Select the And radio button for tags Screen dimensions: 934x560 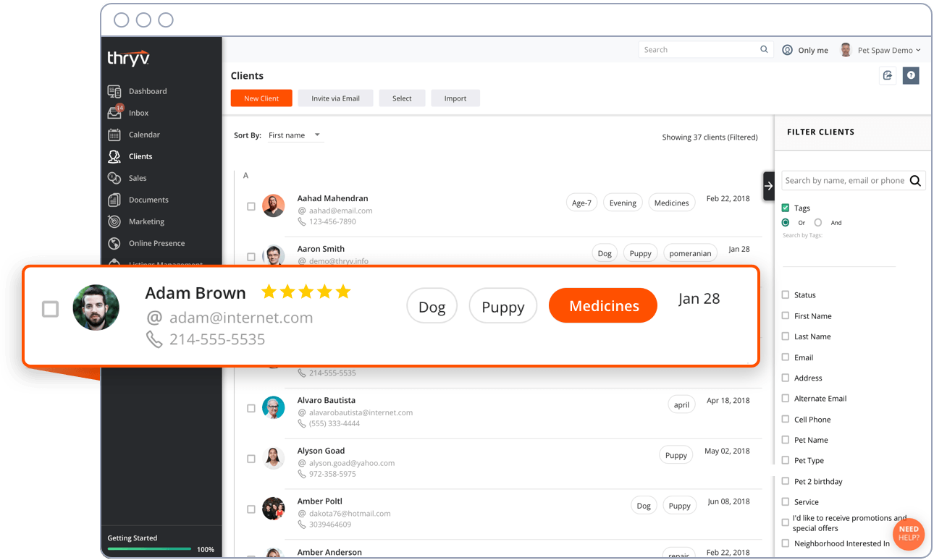[x=819, y=223]
